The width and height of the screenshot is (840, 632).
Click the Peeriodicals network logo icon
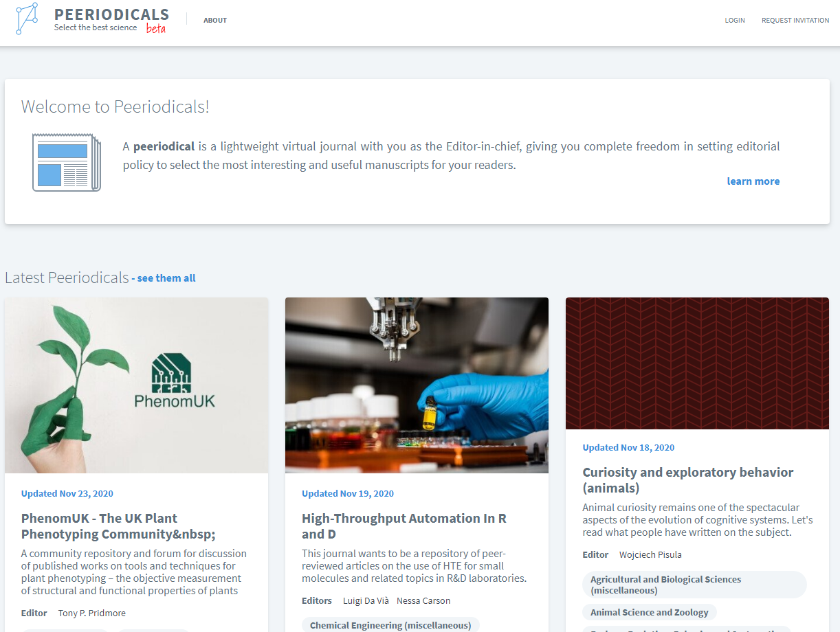click(x=27, y=19)
